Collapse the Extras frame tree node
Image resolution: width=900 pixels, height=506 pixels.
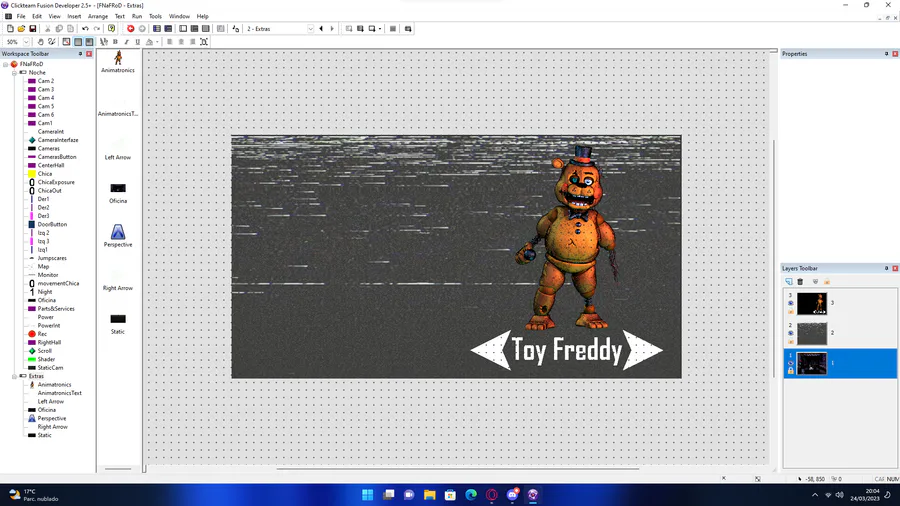pos(14,376)
